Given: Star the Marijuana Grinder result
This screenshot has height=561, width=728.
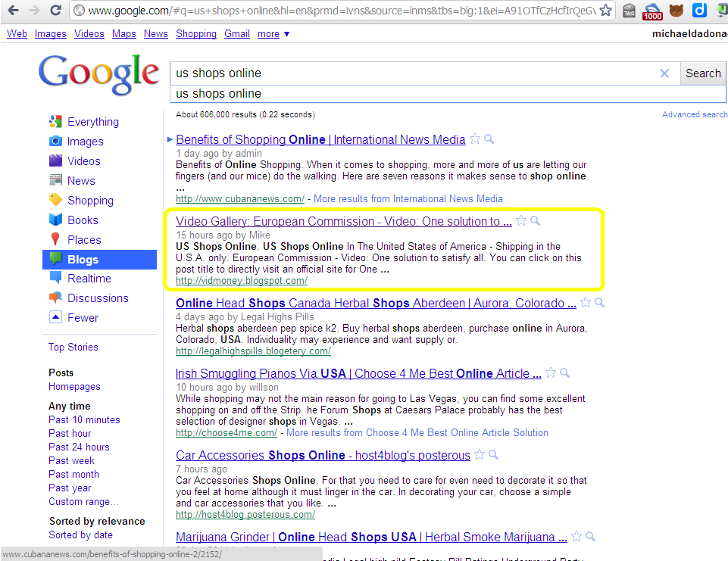Looking at the screenshot, I should click(576, 537).
